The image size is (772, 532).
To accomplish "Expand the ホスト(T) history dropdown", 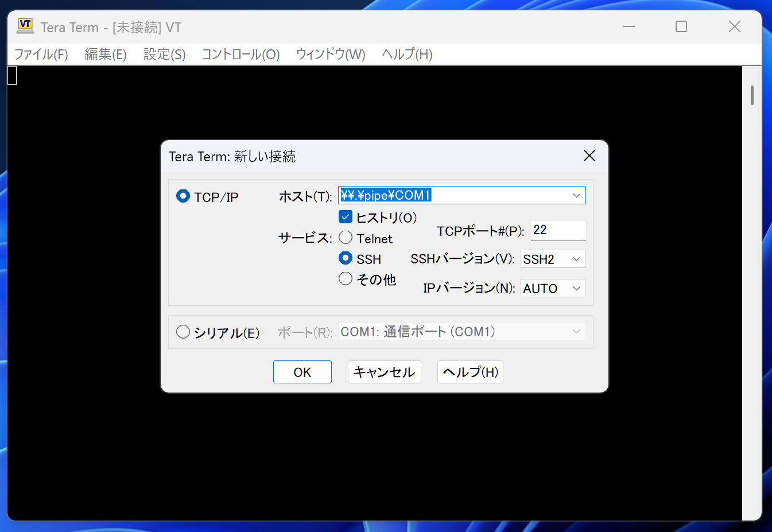I will click(x=576, y=195).
